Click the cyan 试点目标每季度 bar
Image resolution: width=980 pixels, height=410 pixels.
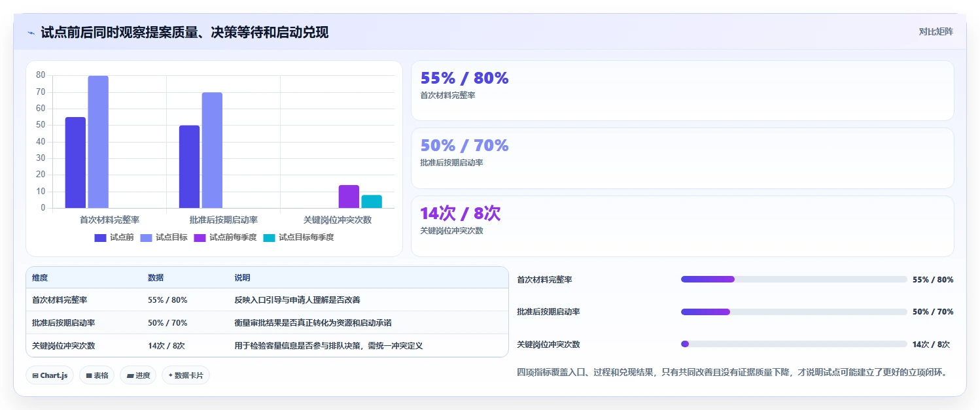[x=372, y=201]
